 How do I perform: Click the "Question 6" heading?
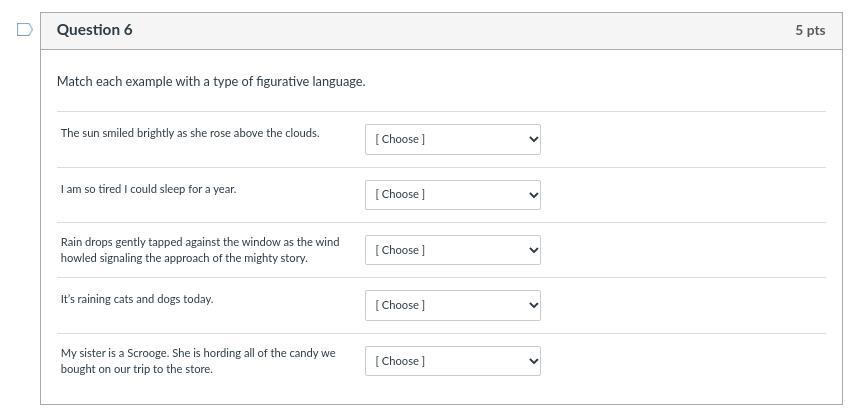95,30
